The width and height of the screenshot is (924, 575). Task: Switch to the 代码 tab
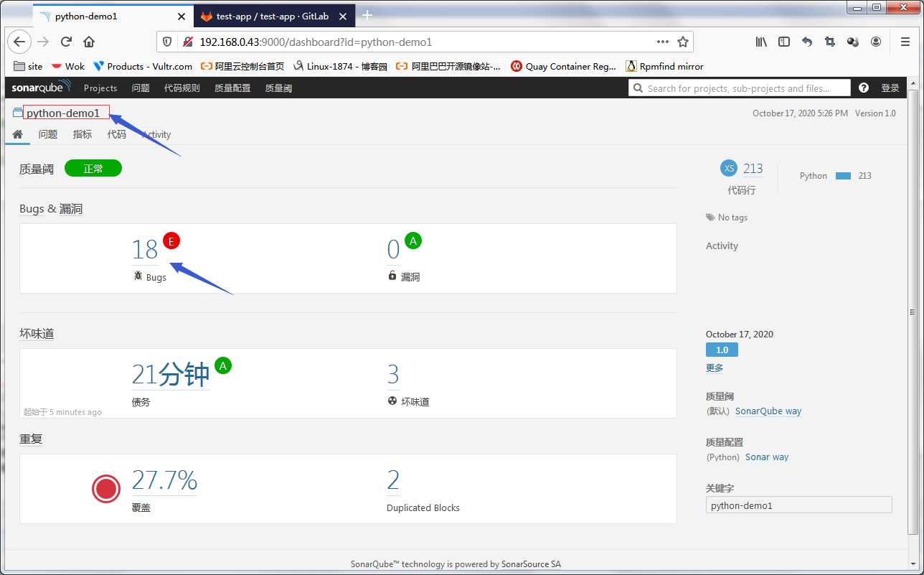(x=117, y=134)
